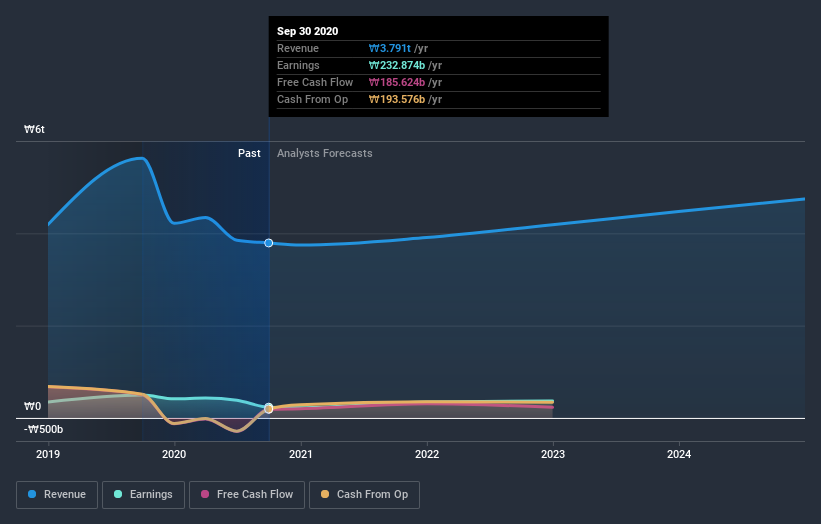
Task: Click the Past region label
Action: click(x=249, y=153)
